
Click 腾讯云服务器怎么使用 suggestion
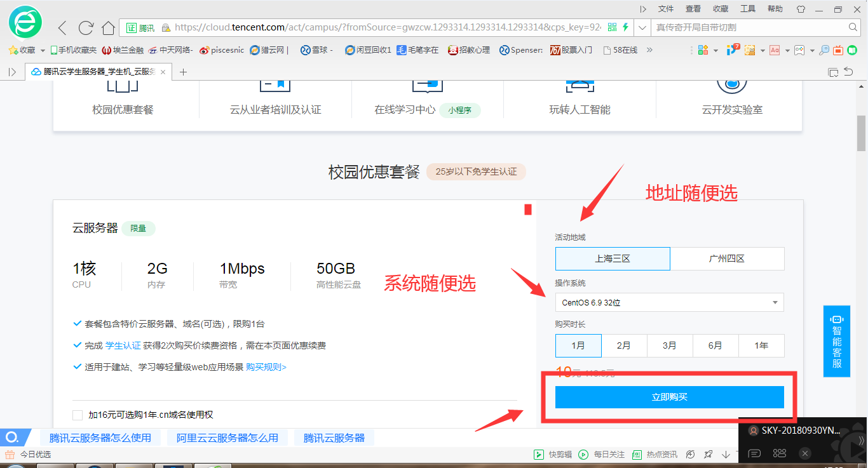coord(100,438)
